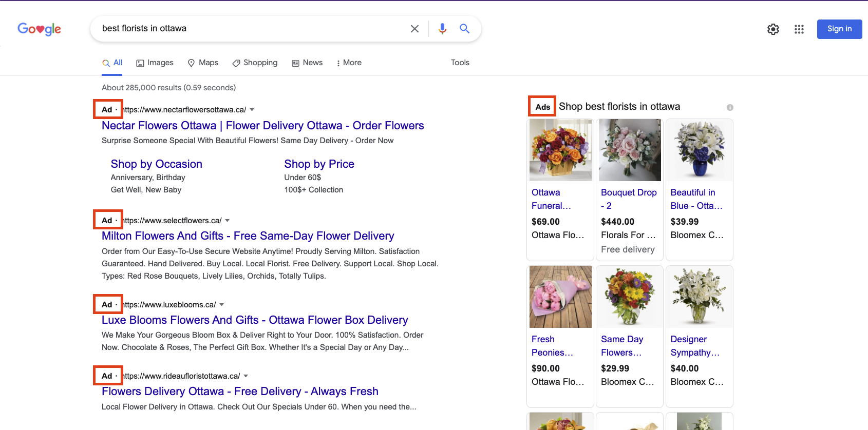Switch to the News tab
The image size is (868, 430).
pos(307,63)
